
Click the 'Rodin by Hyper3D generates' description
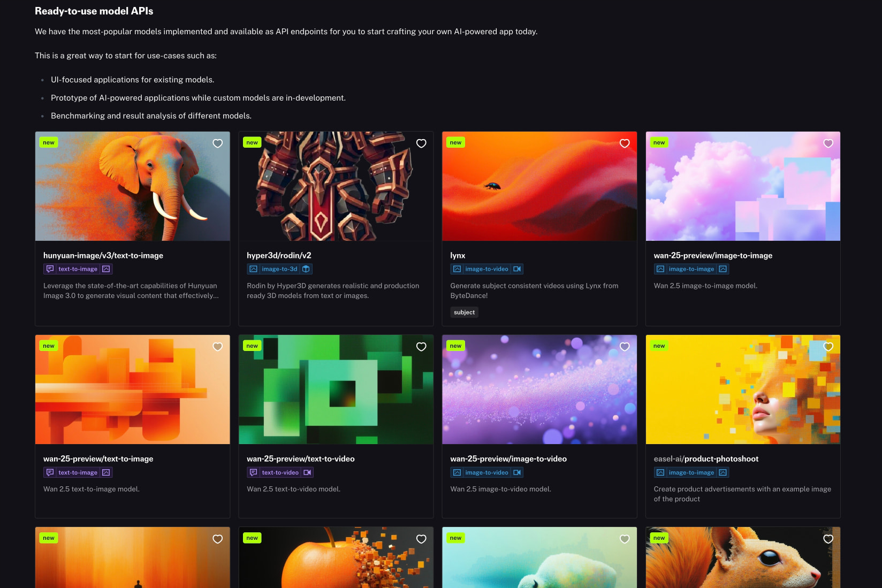click(333, 291)
